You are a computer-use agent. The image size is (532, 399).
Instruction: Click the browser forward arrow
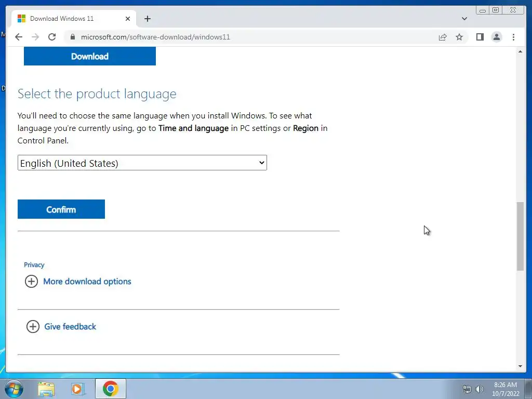coord(35,37)
